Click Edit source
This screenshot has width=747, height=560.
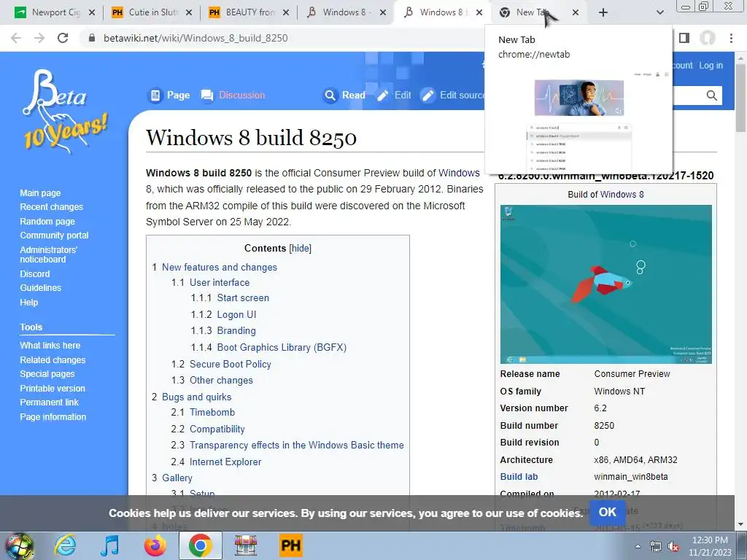[454, 96]
